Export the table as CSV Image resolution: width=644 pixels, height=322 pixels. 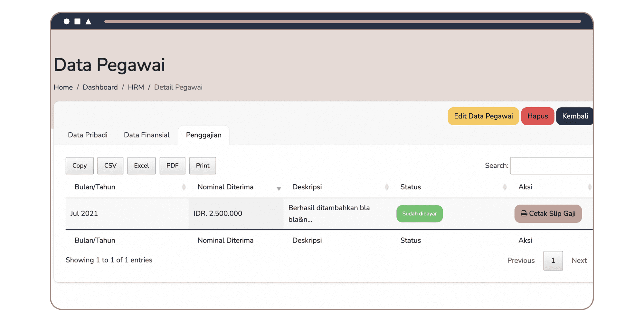110,166
